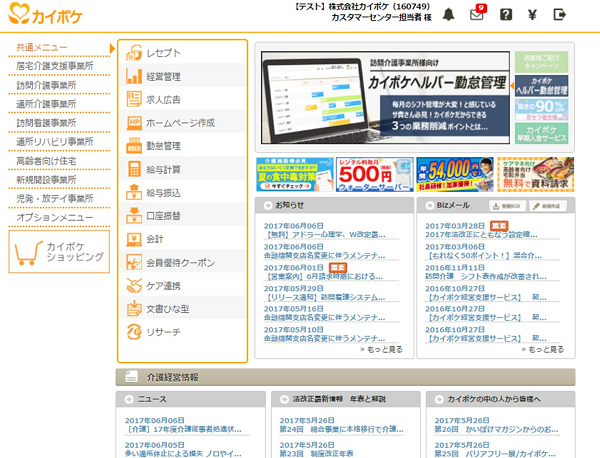Click the 文書ひな型 download icon
600x458 pixels.
[x=134, y=309]
